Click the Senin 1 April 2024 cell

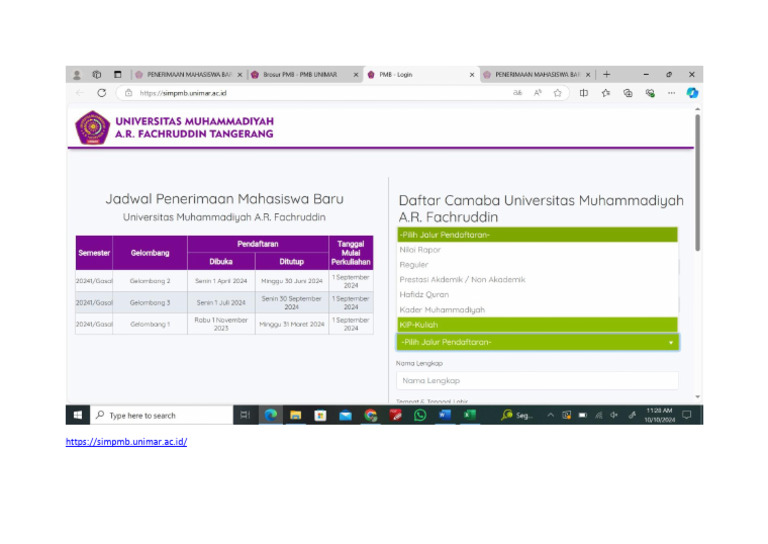click(x=221, y=281)
